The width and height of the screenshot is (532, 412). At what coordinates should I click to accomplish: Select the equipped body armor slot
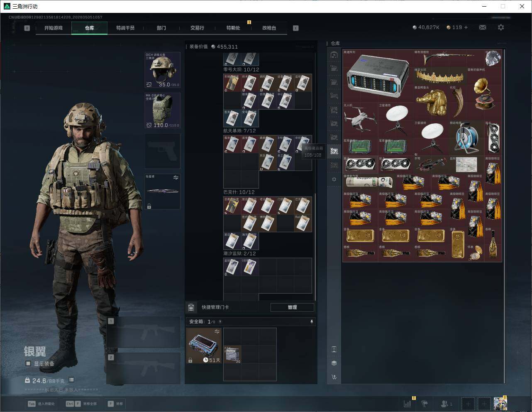pos(162,110)
